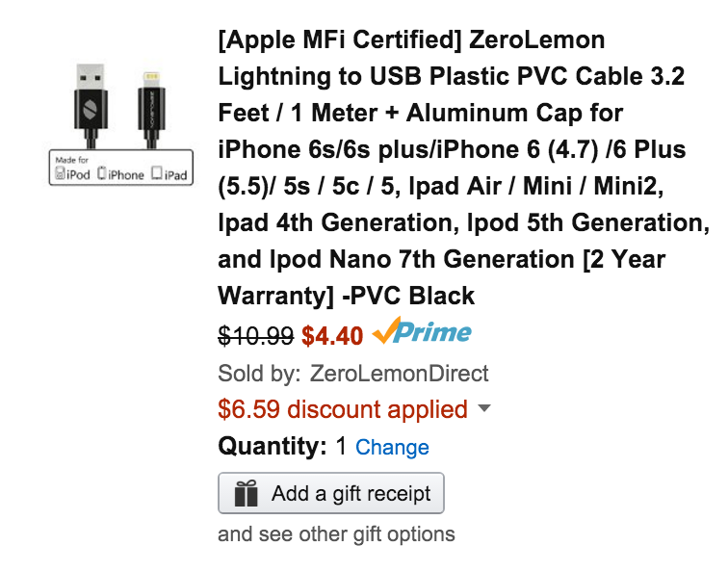This screenshot has height=572, width=728.
Task: Click the gift box icon
Action: [x=246, y=494]
